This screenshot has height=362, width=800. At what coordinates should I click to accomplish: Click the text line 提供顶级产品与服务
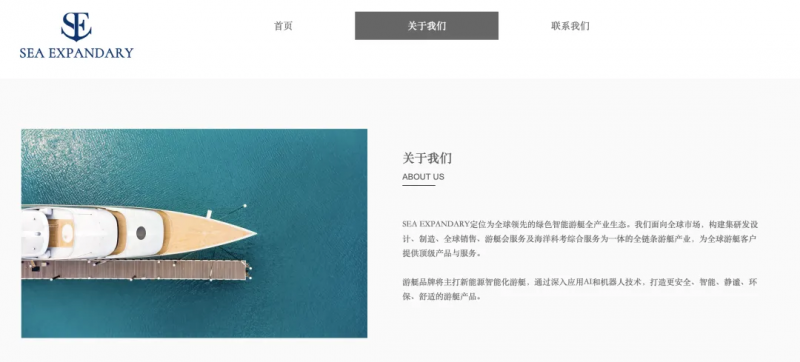coord(441,253)
